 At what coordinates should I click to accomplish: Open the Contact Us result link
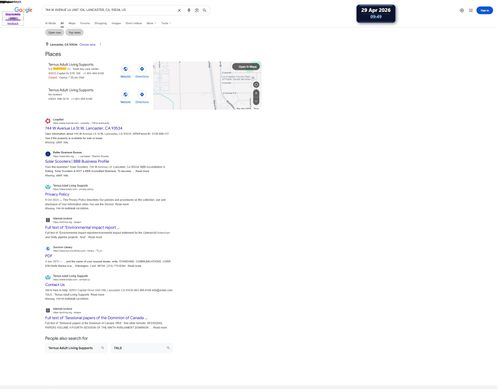(x=55, y=285)
